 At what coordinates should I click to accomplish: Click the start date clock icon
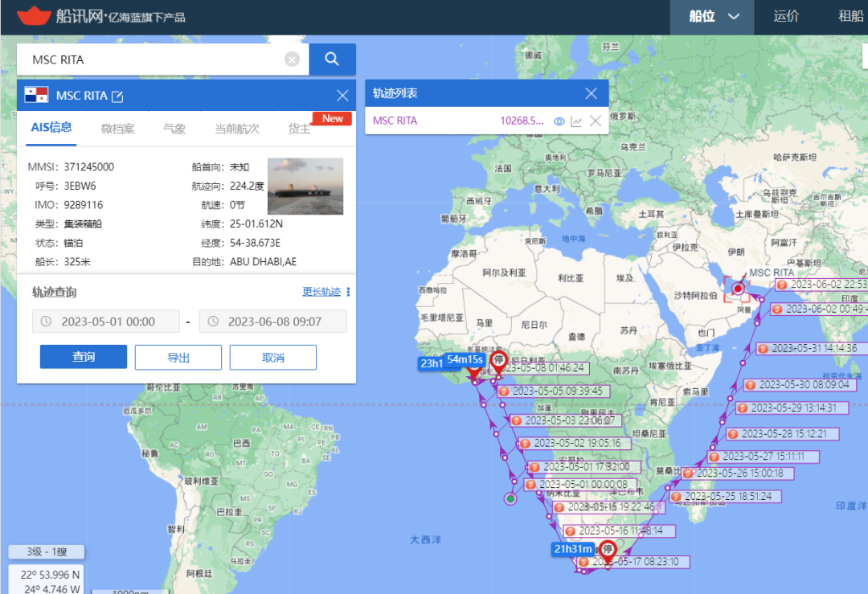[47, 321]
